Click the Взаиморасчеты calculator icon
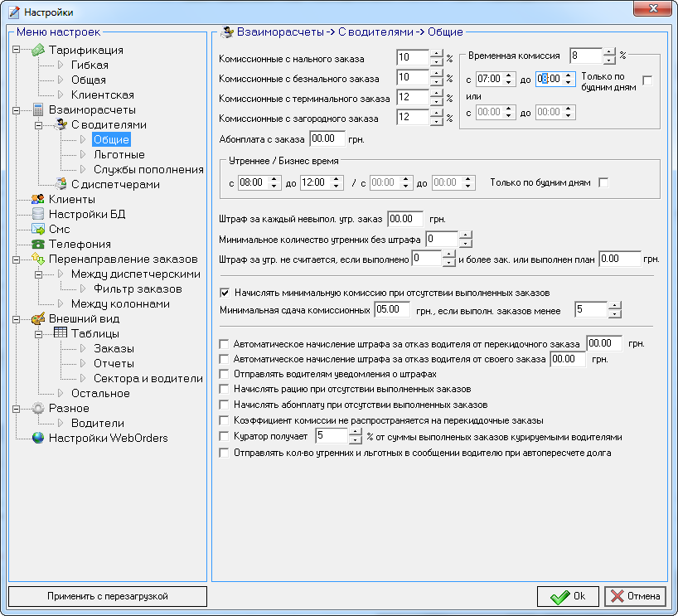The width and height of the screenshot is (678, 616). (38, 109)
